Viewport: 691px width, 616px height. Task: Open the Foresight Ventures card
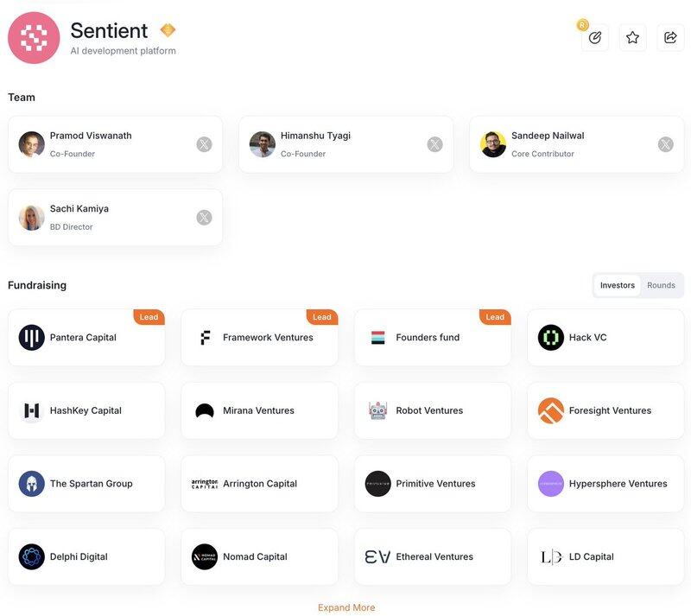pyautogui.click(x=605, y=410)
